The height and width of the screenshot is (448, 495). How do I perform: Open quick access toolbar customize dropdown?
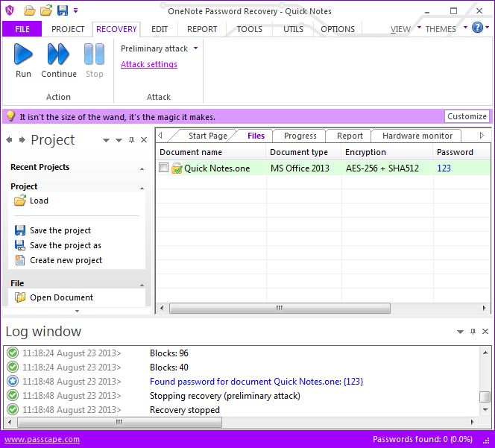click(75, 10)
